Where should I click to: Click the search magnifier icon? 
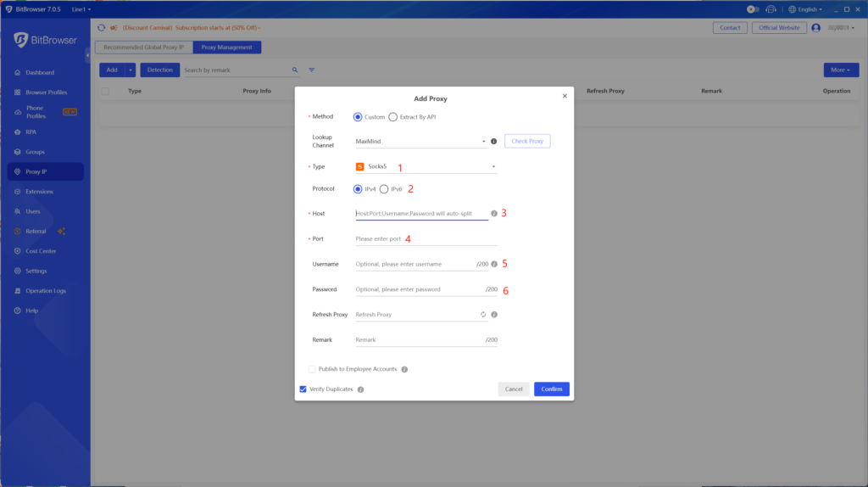[295, 70]
